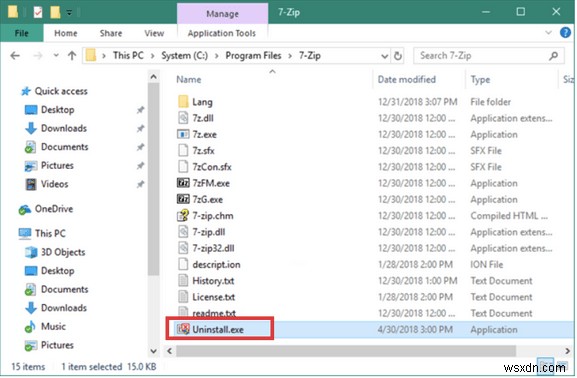Switch to the View ribbon tab
Viewport: 577px width, 378px height.
(x=154, y=33)
